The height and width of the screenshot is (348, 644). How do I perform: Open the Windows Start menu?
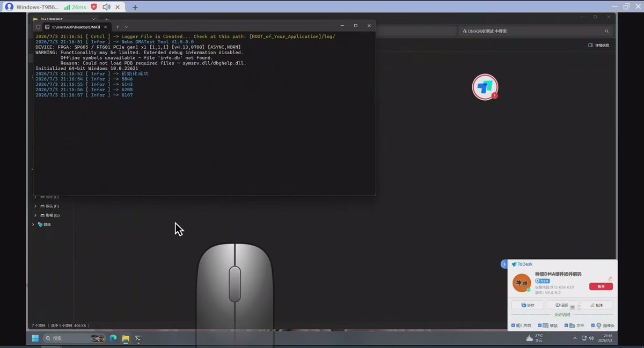coord(35,338)
